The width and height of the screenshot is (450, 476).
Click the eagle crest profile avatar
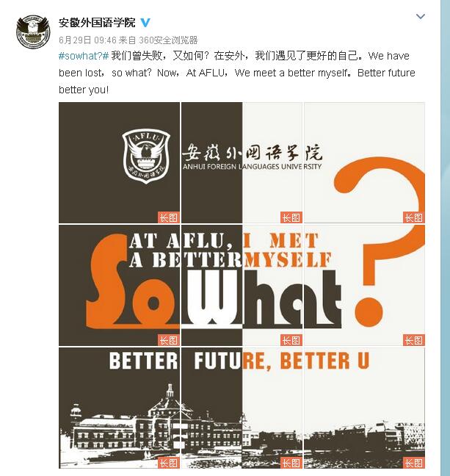point(33,32)
